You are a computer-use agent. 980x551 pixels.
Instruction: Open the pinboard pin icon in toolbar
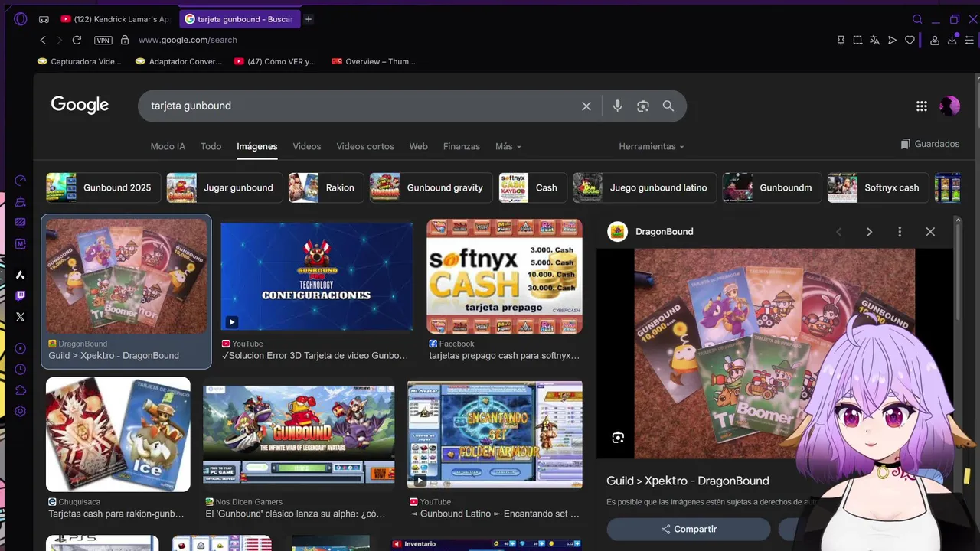coord(841,40)
